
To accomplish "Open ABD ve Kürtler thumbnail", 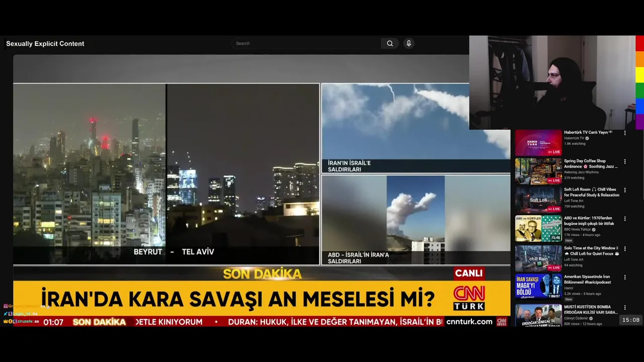I will (x=538, y=229).
